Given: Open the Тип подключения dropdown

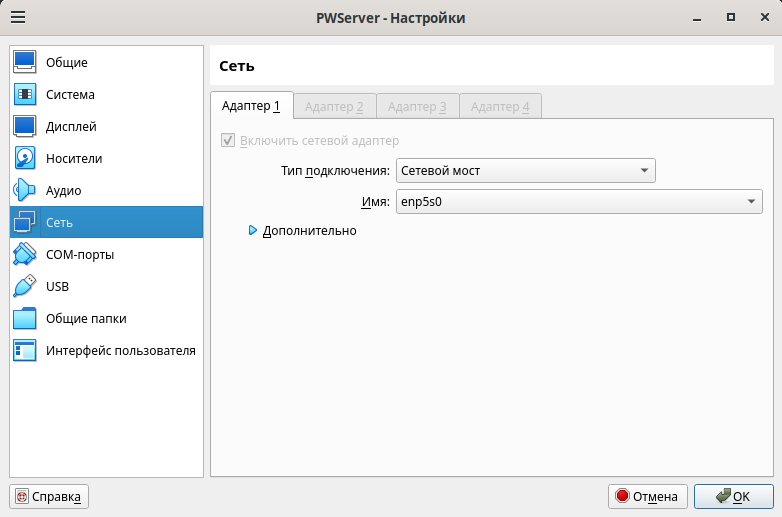Looking at the screenshot, I should (525, 171).
